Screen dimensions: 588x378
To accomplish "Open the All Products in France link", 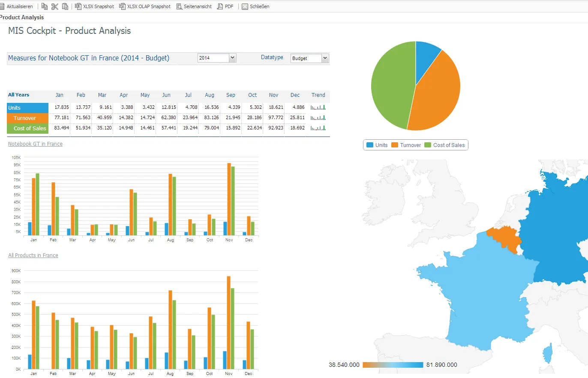I will [33, 255].
